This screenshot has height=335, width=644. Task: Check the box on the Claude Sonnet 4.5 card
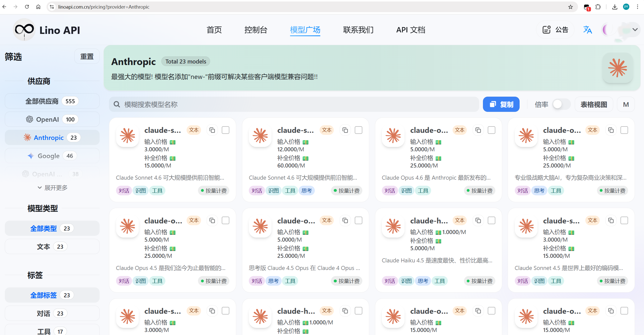click(624, 220)
